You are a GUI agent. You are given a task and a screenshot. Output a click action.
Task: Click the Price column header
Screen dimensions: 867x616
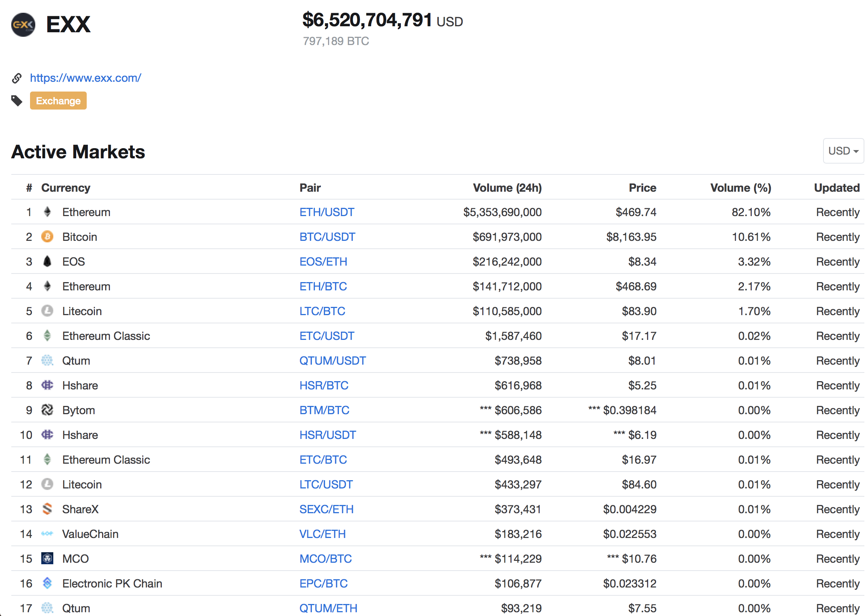click(643, 188)
